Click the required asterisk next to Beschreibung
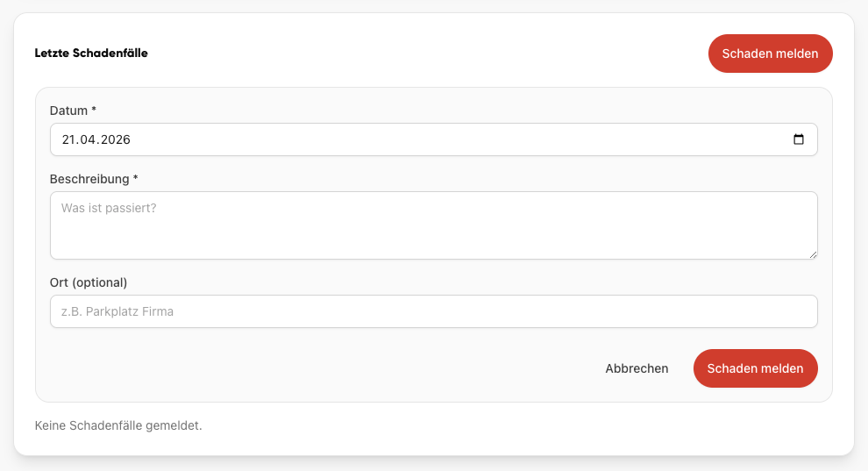Screen dimensions: 868x471 (135, 178)
